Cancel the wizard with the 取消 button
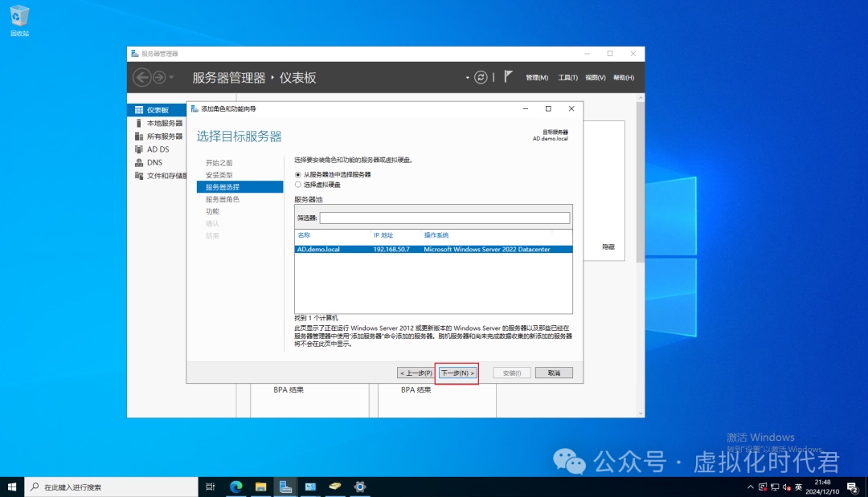Viewport: 868px width, 497px height. pyautogui.click(x=554, y=373)
